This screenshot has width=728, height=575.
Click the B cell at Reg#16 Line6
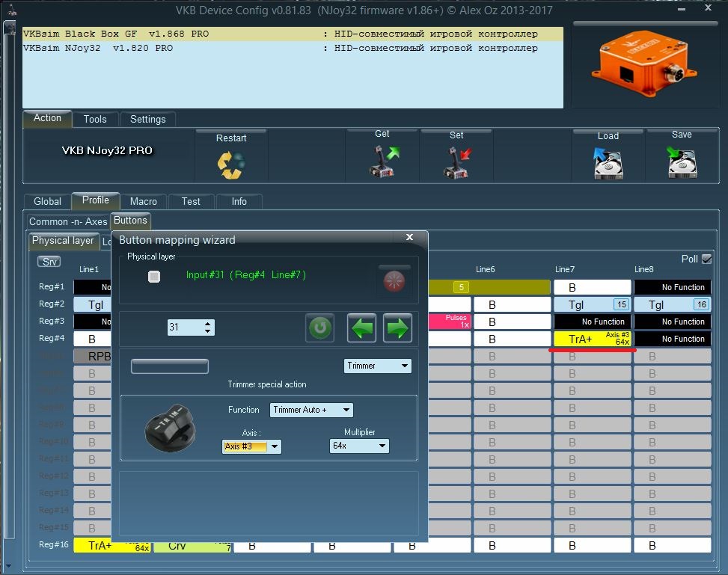click(x=512, y=546)
